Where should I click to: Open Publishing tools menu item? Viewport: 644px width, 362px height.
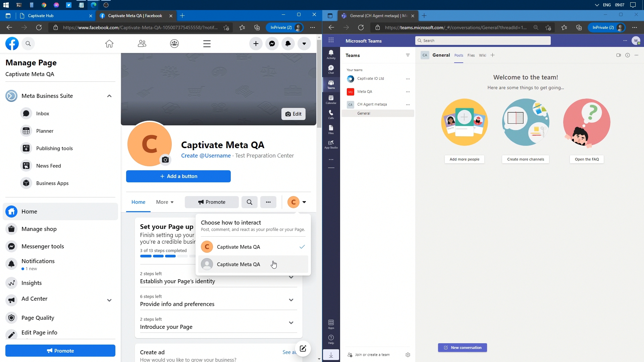click(x=54, y=148)
